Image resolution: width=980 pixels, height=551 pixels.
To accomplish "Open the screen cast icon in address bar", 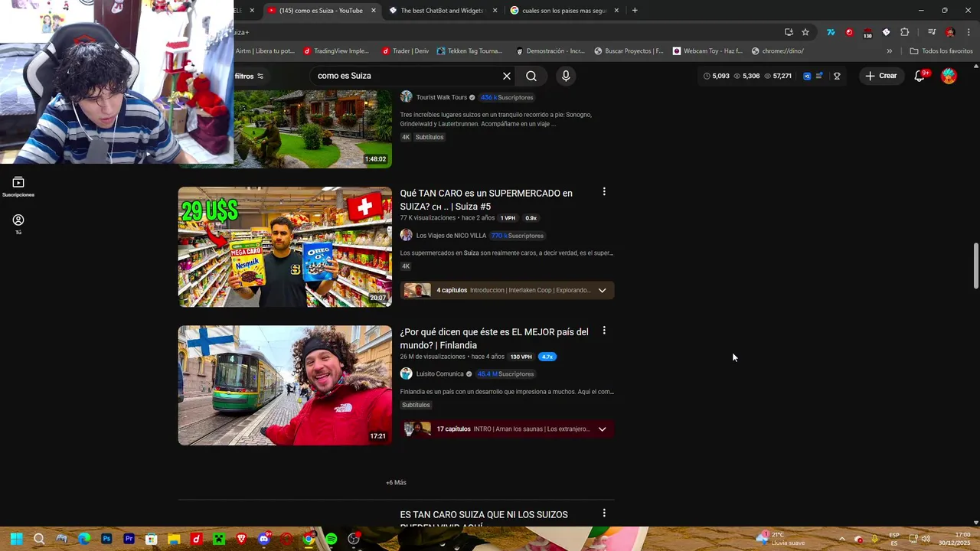I will point(789,32).
